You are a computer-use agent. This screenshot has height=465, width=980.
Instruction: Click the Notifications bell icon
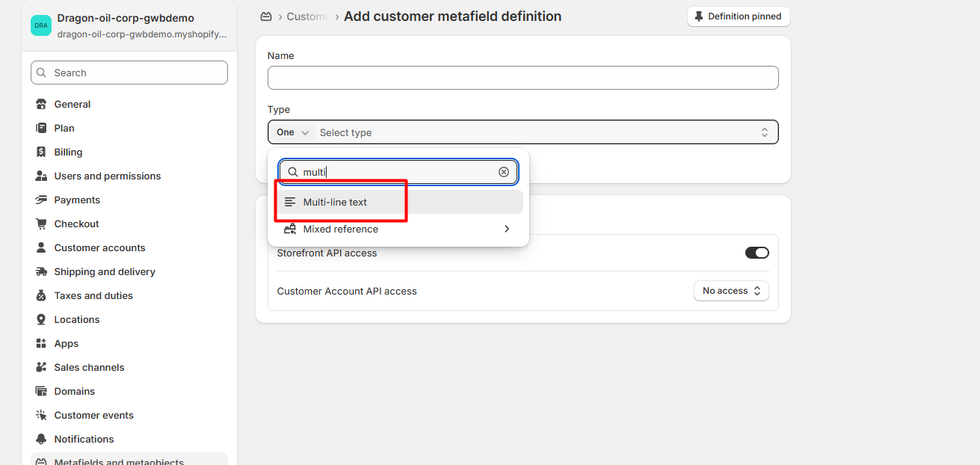41,439
